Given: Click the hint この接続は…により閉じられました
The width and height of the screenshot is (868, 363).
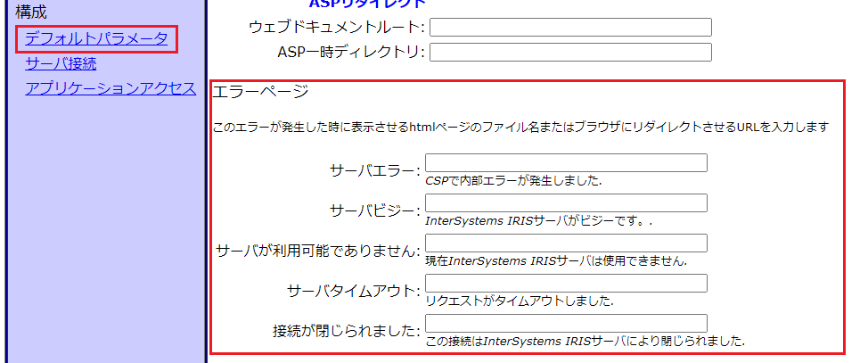Looking at the screenshot, I should [x=585, y=341].
